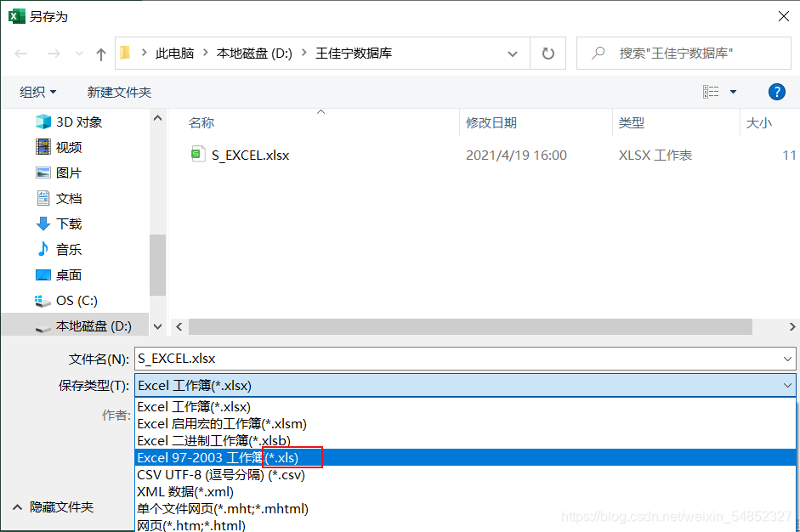Click navigation pane scroll up arrow

(x=157, y=118)
